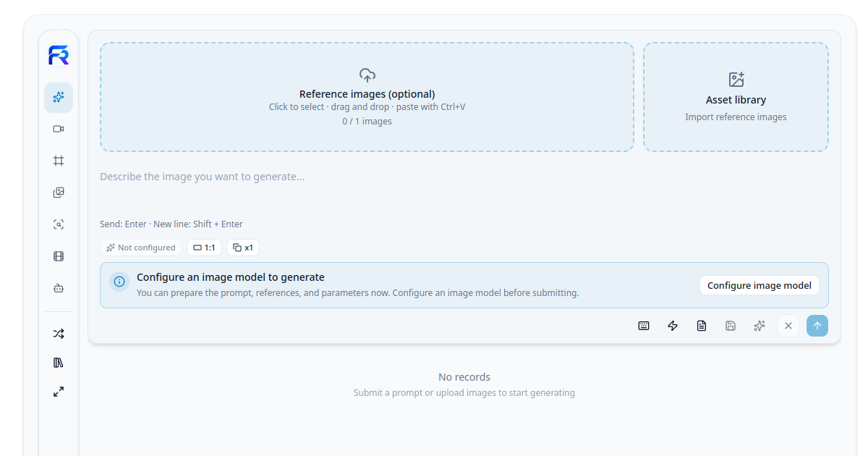This screenshot has width=868, height=456.
Task: Open the library books sidebar icon
Action: pos(59,363)
